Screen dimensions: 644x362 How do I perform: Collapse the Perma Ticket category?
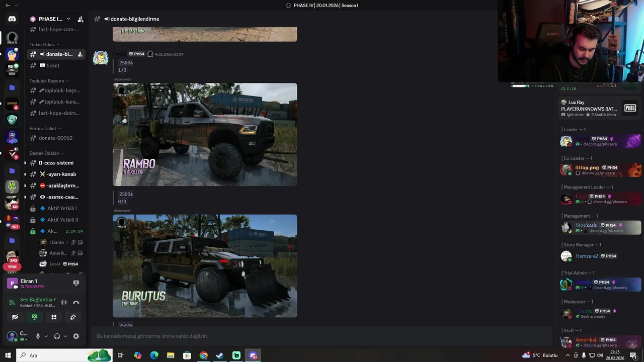45,128
